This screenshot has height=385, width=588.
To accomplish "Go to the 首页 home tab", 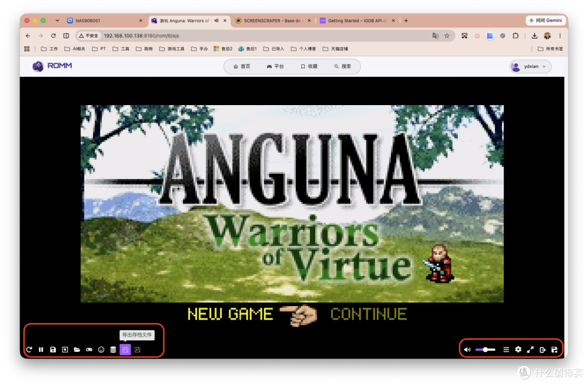I will point(242,66).
